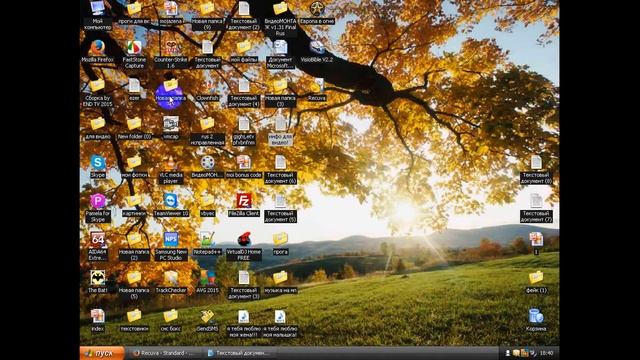Click the Пуск start button
Viewport: 640px width, 360px height.
click(102, 353)
